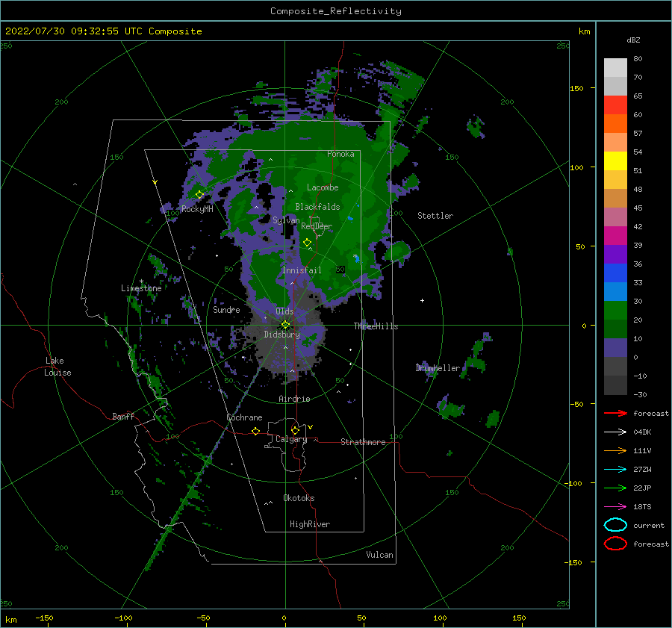Click the yellow diamond marker near Cochrane
The image size is (672, 628).
point(255,431)
